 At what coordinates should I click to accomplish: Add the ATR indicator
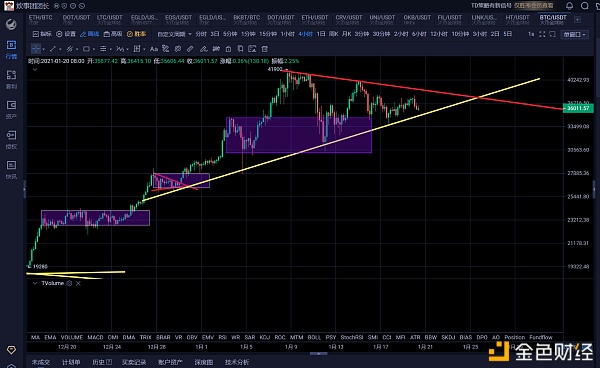point(415,337)
